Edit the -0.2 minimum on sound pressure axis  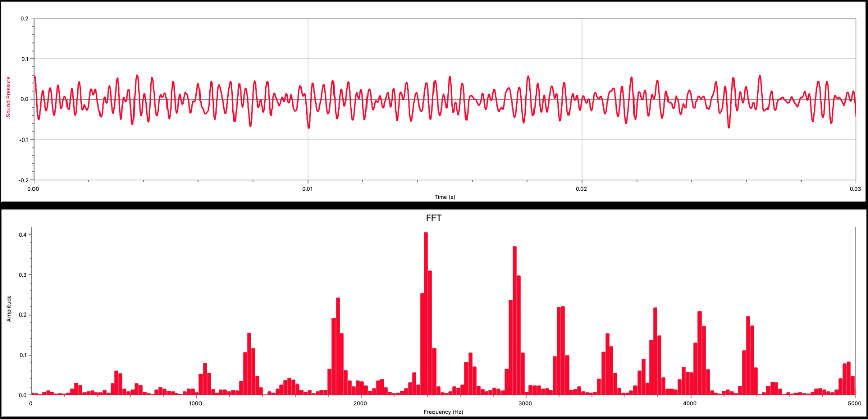pos(23,180)
